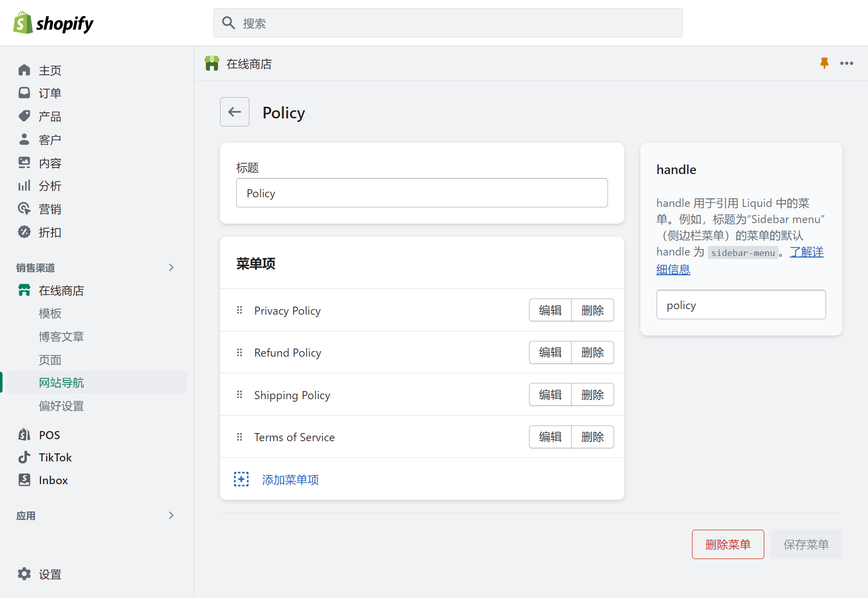Edit the Refund Policy item
The height and width of the screenshot is (598, 868).
(x=550, y=353)
